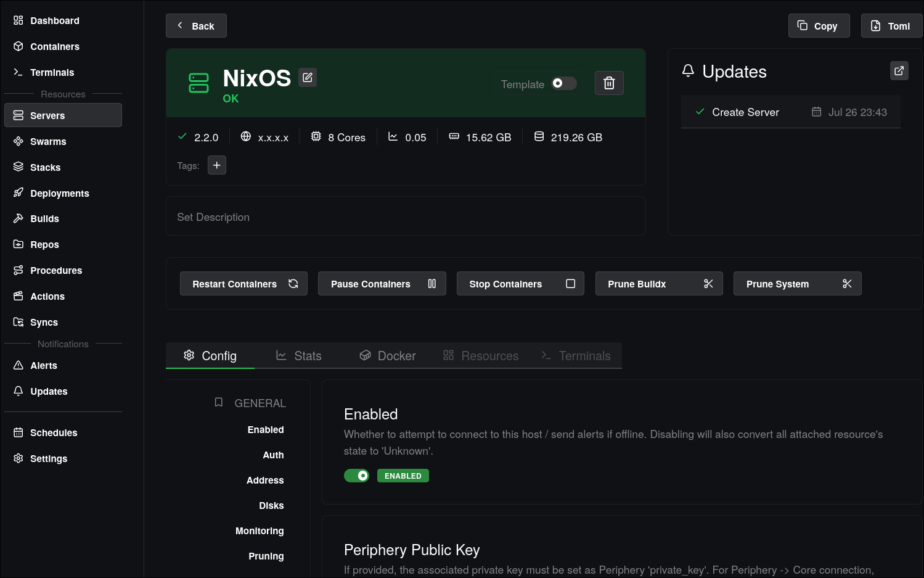Switch to the Stats tab
This screenshot has height=578, width=924.
(299, 355)
